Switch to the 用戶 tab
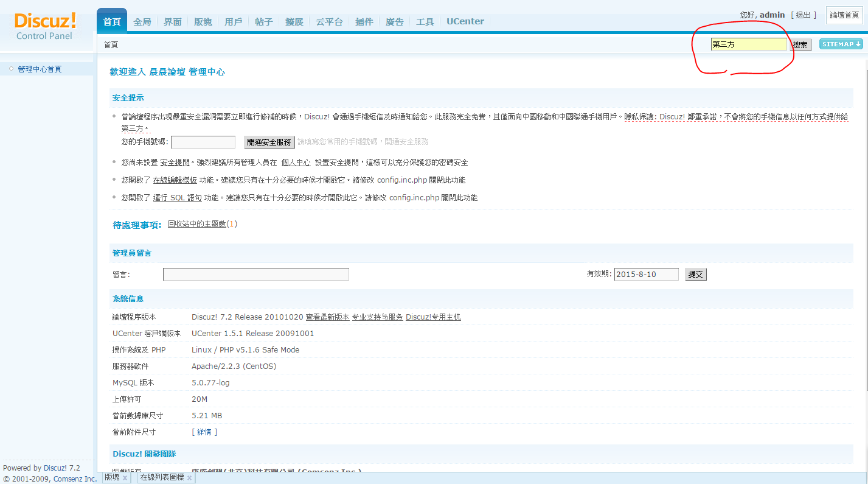Screen dimensions: 868x484 pyautogui.click(x=234, y=21)
